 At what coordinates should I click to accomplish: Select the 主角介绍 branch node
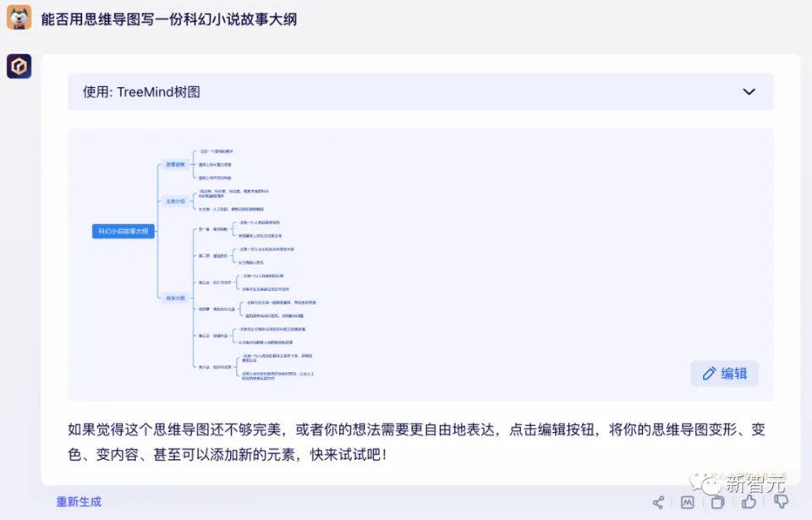174,201
